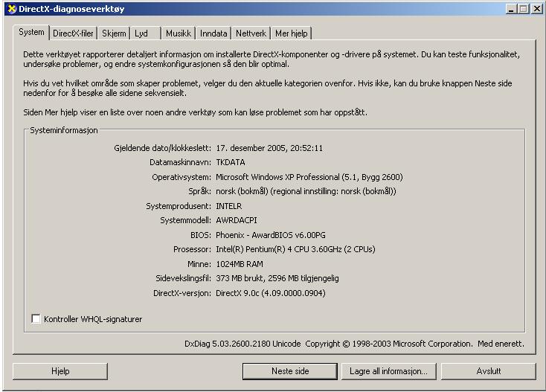Image resolution: width=546 pixels, height=392 pixels.
Task: Click the DxDiag 5.03.2600.2180 Unicode text
Action: tap(243, 344)
